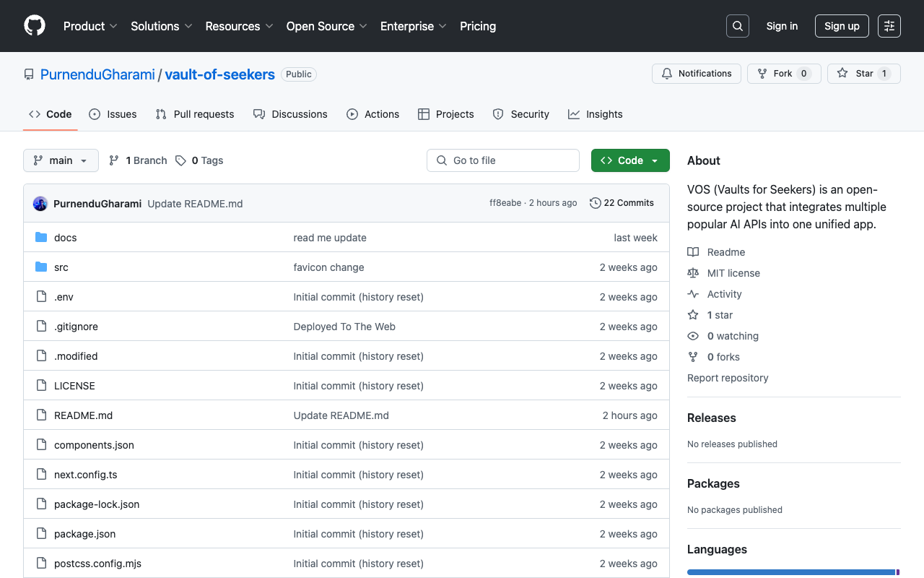Switch to the Insights tab
924x578 pixels.
[595, 113]
